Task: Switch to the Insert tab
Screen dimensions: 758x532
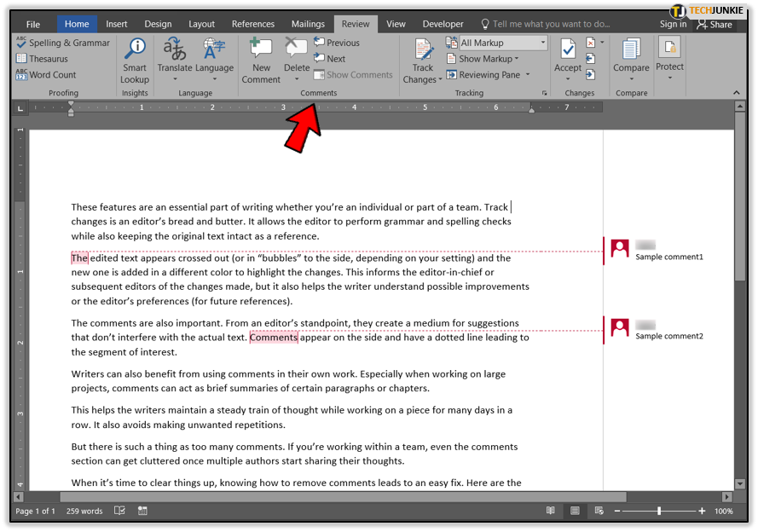Action: coord(117,24)
